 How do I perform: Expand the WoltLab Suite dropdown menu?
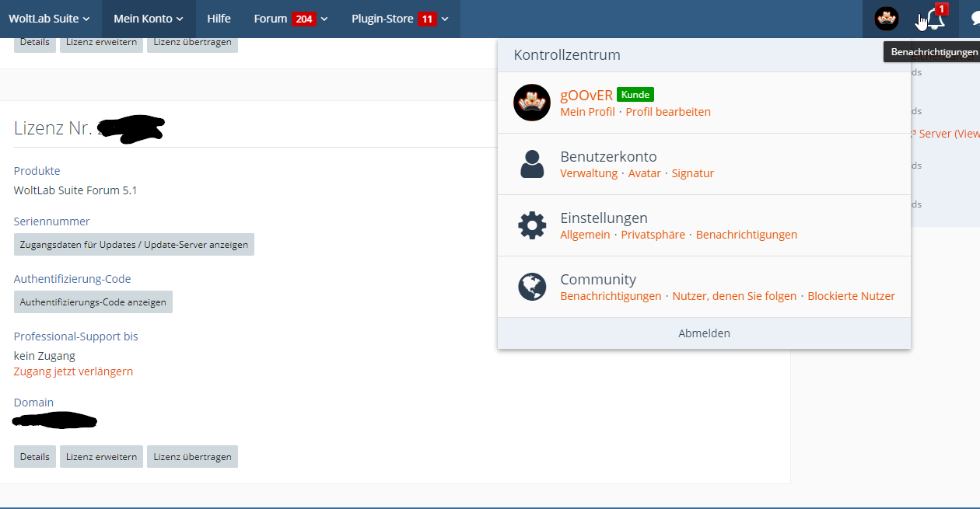[x=50, y=19]
